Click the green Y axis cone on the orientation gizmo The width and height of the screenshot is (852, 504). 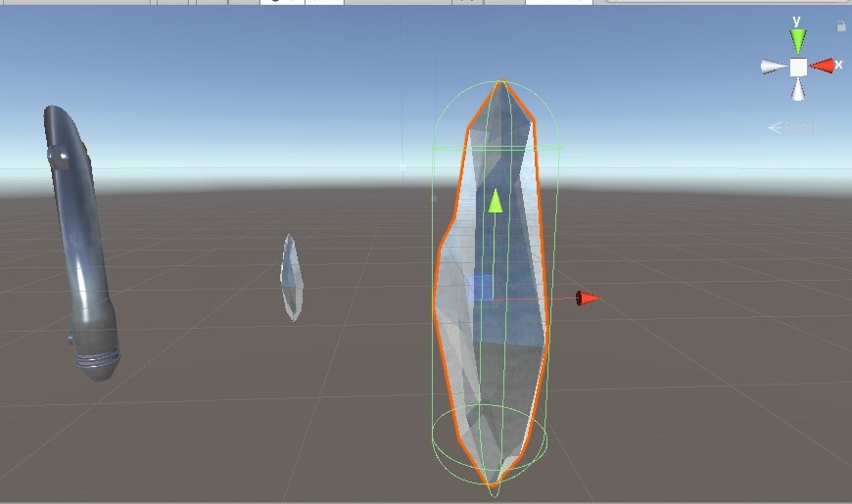tap(798, 41)
